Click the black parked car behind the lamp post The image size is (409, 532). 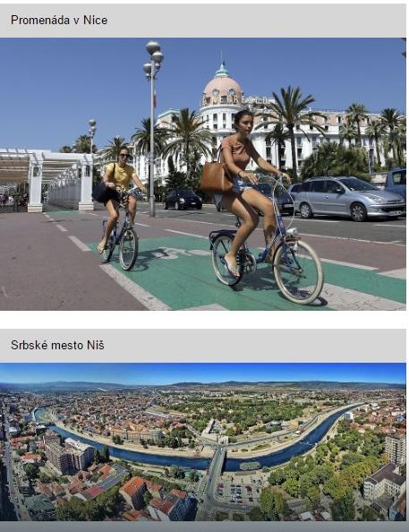click(x=183, y=199)
